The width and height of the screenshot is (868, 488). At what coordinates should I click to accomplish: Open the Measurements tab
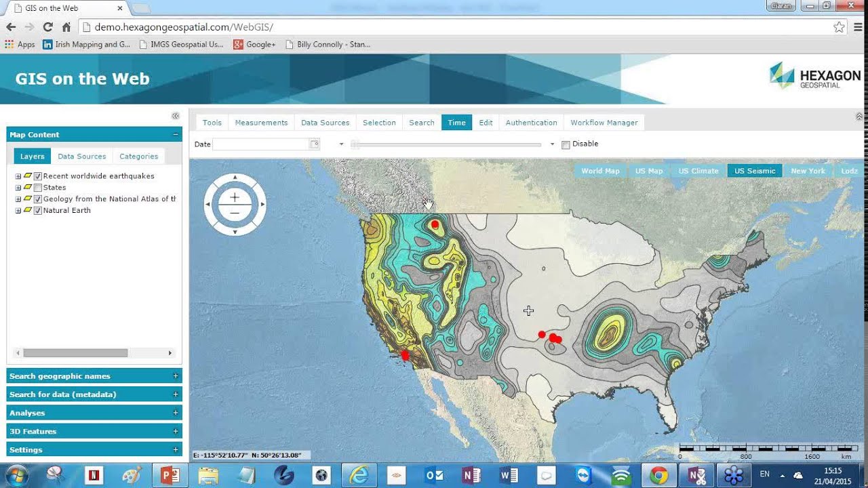[261, 123]
